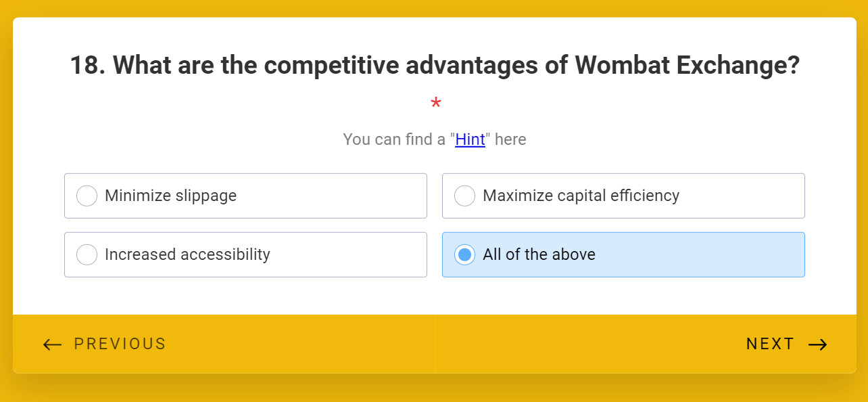Open the "Hint" hyperlink
The image size is (868, 402).
(x=470, y=139)
